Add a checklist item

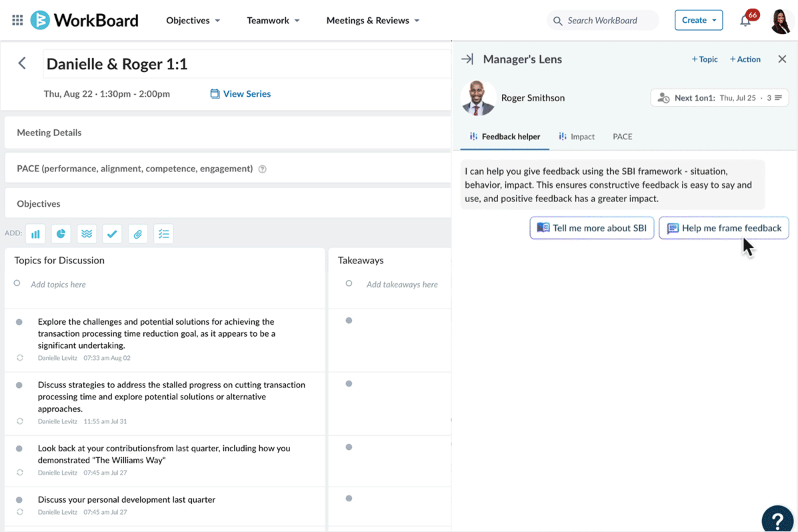point(163,234)
